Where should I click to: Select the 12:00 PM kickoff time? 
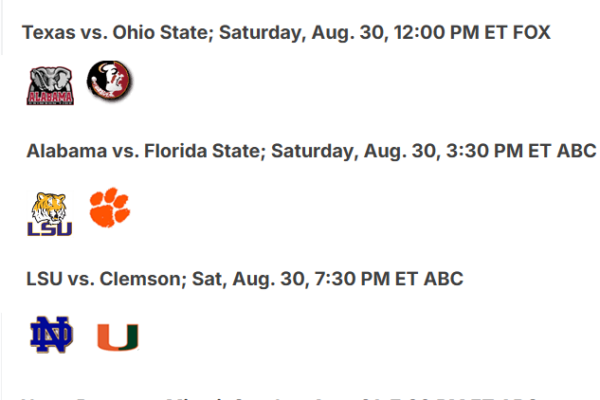coord(436,32)
